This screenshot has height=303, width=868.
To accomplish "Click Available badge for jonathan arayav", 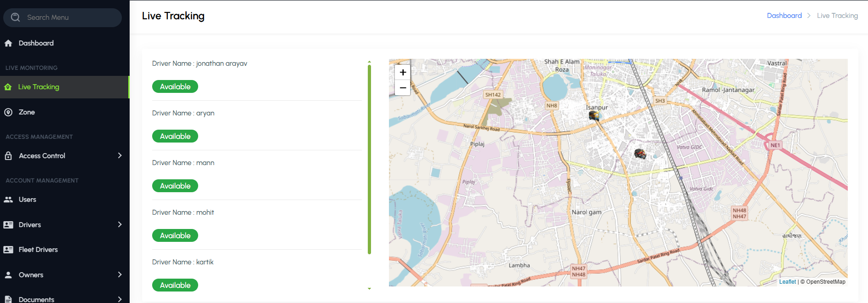I will pyautogui.click(x=175, y=86).
